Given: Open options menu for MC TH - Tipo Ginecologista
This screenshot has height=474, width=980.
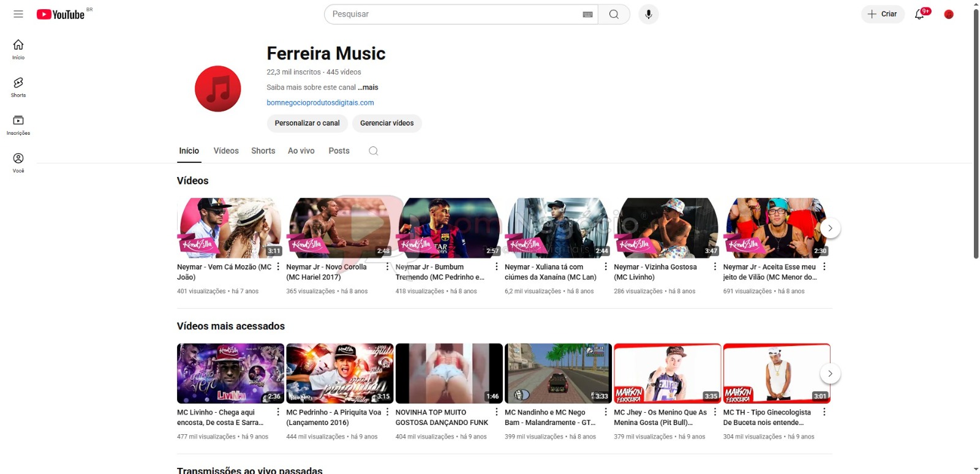Looking at the screenshot, I should pos(824,412).
